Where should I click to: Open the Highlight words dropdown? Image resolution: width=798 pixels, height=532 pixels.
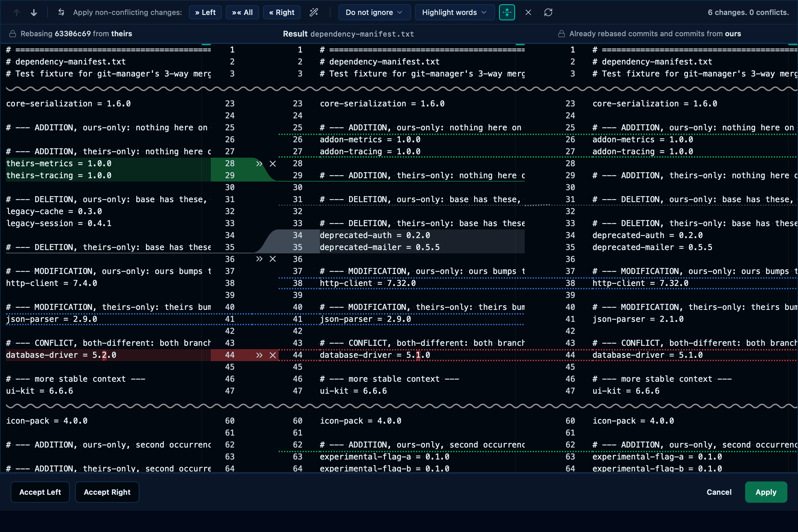tap(455, 13)
